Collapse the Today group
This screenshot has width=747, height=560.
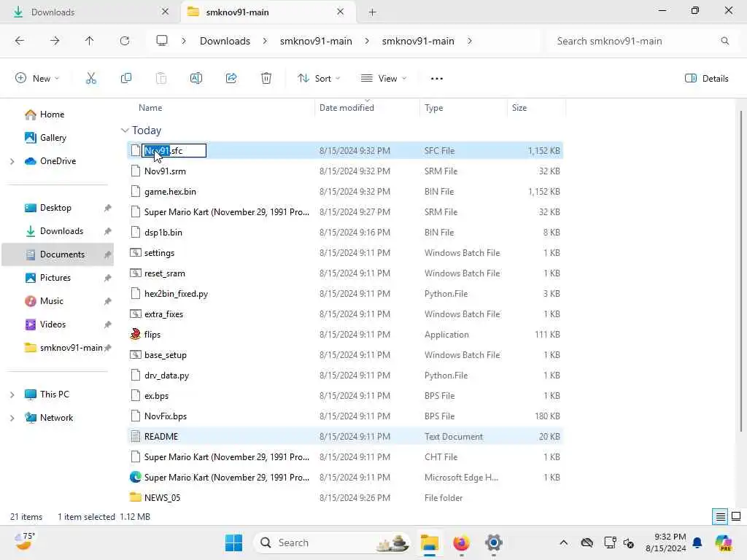[125, 131]
